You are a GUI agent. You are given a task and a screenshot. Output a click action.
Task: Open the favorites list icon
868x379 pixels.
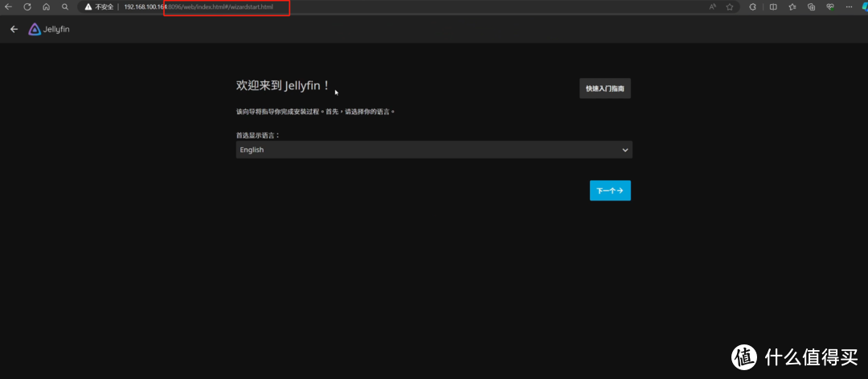(792, 6)
